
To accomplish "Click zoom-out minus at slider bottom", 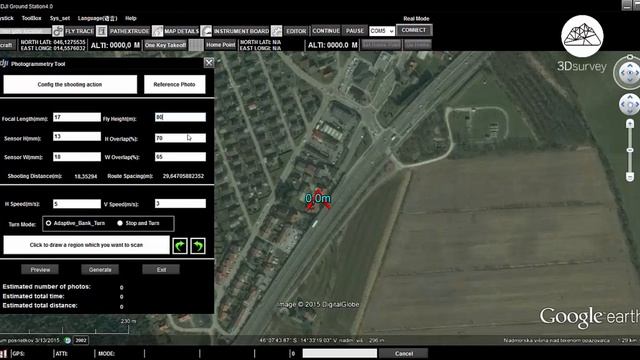I will (x=630, y=177).
